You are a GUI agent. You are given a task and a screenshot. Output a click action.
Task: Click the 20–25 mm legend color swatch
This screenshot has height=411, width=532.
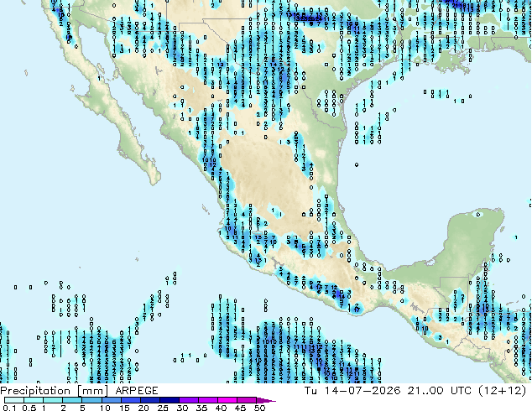pyautogui.click(x=150, y=400)
